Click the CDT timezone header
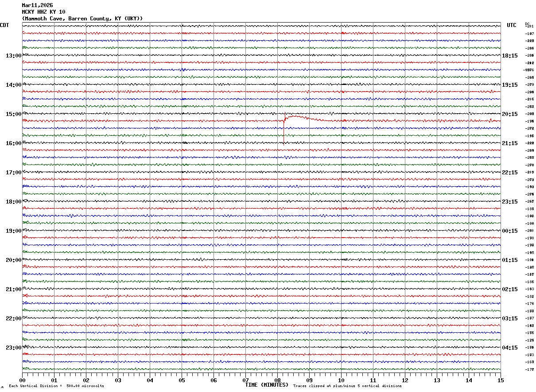Viewport: 536px width, 392px height. 5,25
